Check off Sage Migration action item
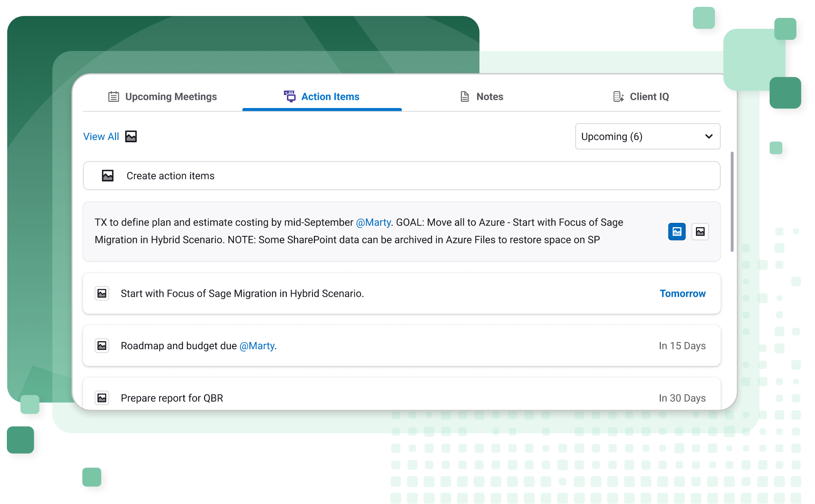The height and width of the screenshot is (504, 815). click(102, 294)
